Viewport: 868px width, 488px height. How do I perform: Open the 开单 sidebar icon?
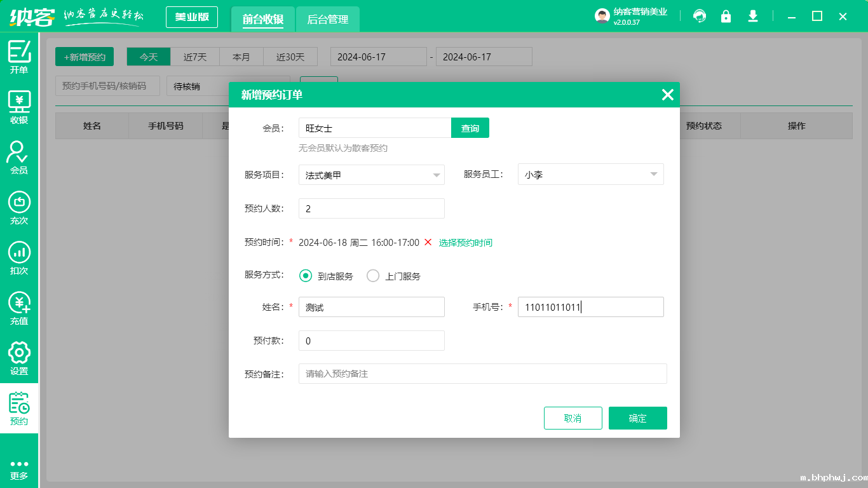coord(19,57)
